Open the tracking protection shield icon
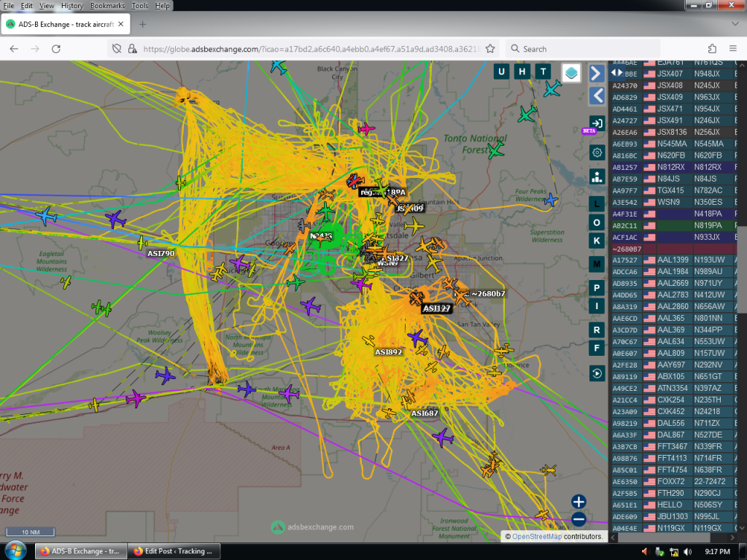This screenshot has height=560, width=747. [117, 49]
